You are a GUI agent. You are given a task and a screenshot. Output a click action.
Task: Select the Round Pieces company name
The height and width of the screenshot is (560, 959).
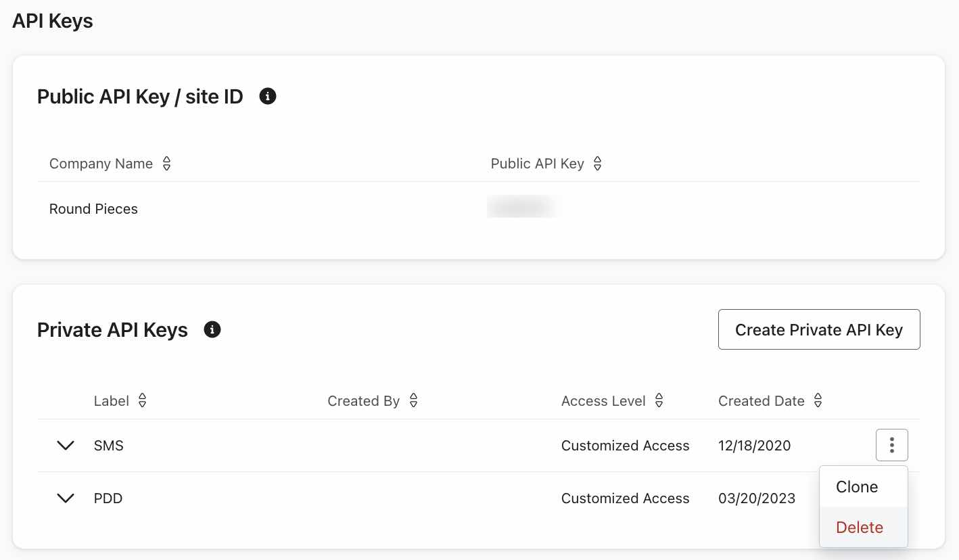(x=93, y=209)
